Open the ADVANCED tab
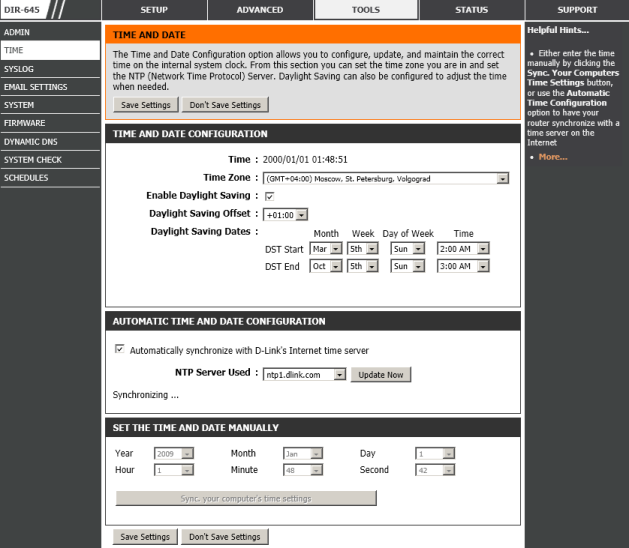The height and width of the screenshot is (548, 629). click(x=260, y=10)
